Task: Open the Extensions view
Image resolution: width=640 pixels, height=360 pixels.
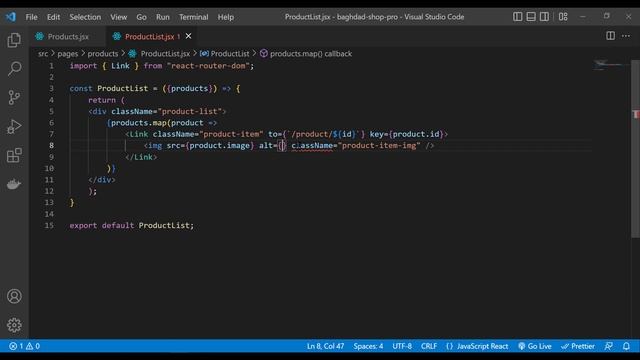Action: pos(14,156)
